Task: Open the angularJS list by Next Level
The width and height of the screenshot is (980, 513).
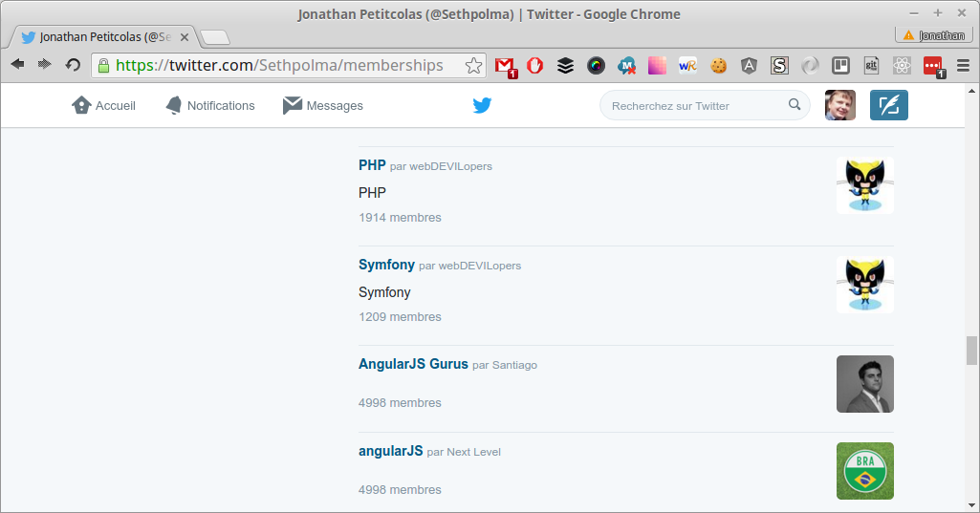Action: (x=391, y=451)
